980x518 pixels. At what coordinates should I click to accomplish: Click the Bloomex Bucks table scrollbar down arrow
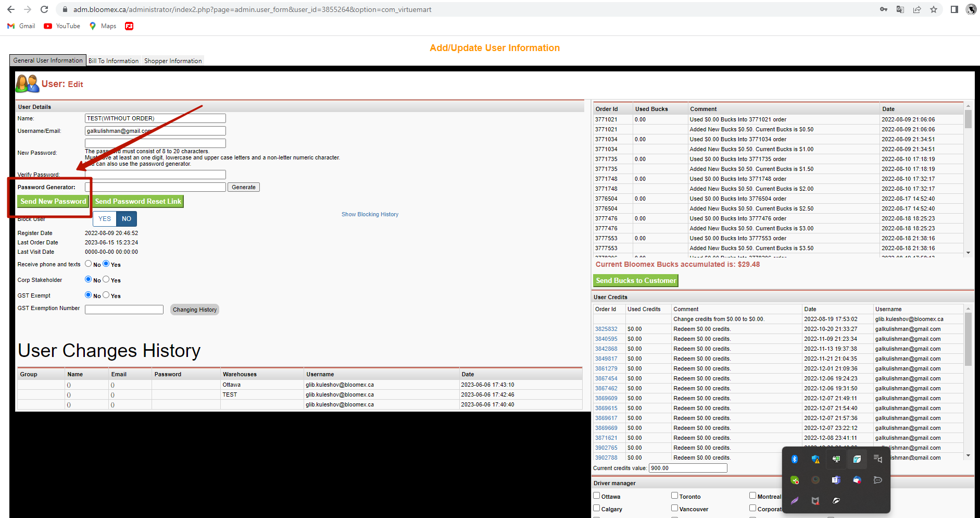[x=968, y=253]
